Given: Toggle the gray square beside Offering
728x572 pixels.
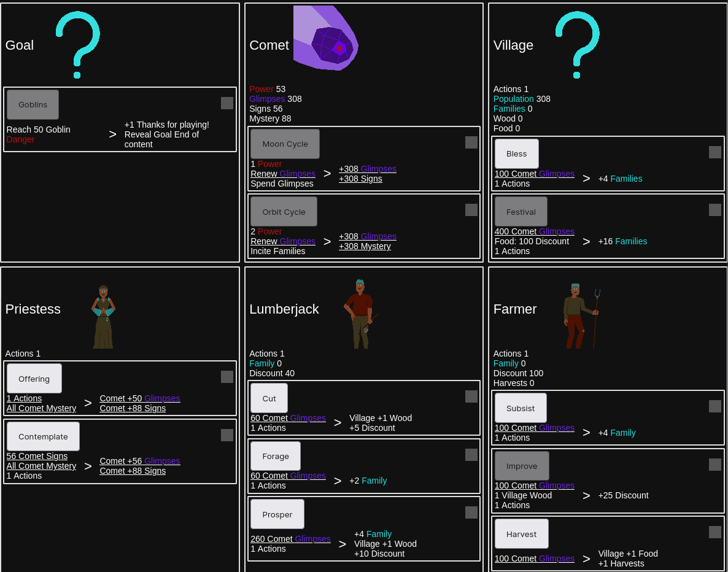Looking at the screenshot, I should pos(227,377).
